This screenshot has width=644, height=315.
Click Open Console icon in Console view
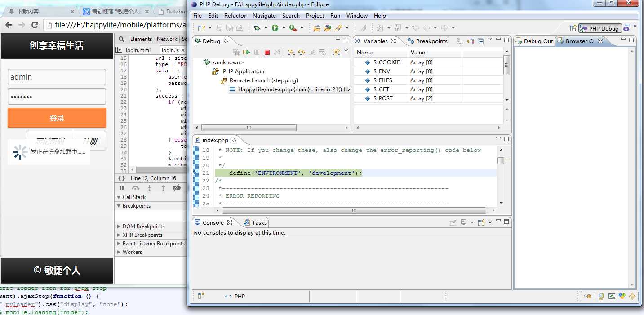[481, 222]
